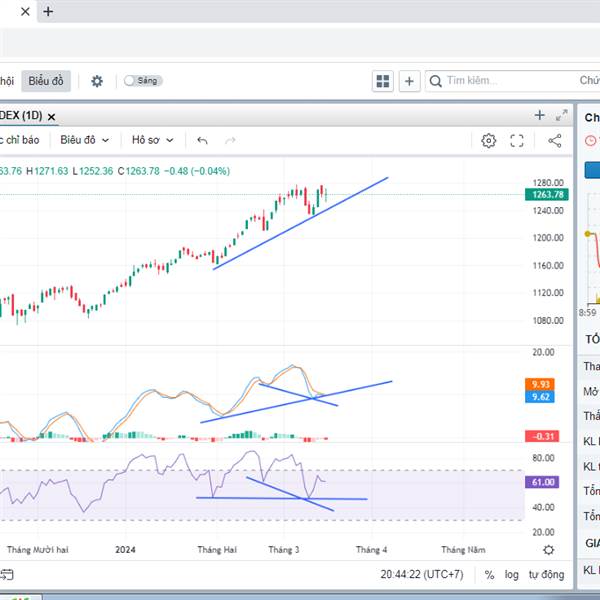Toggle the Sáng light theme switch

click(143, 81)
